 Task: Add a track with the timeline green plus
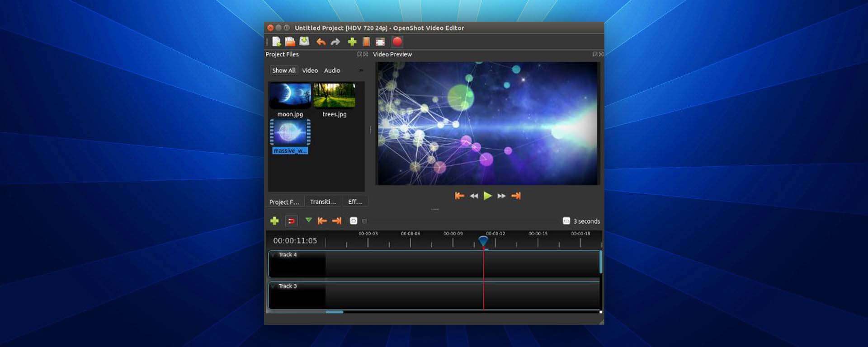[x=274, y=221]
